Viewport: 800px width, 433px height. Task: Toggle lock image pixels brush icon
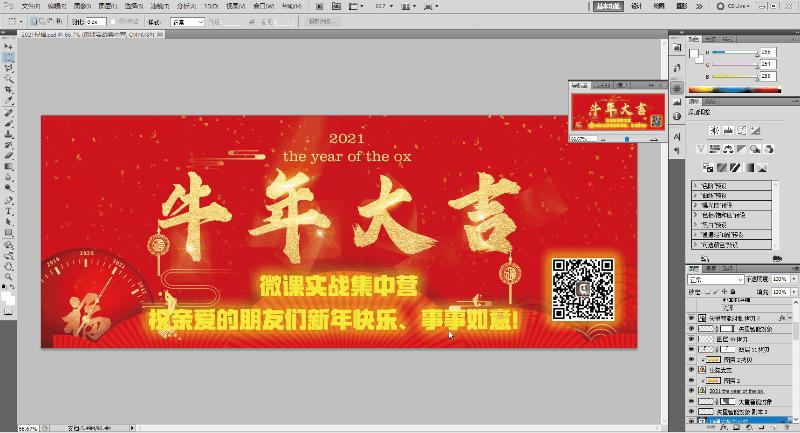click(x=716, y=292)
